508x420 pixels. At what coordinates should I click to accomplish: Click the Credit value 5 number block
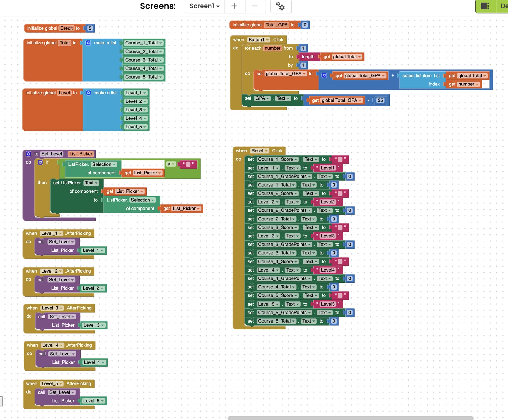(90, 28)
